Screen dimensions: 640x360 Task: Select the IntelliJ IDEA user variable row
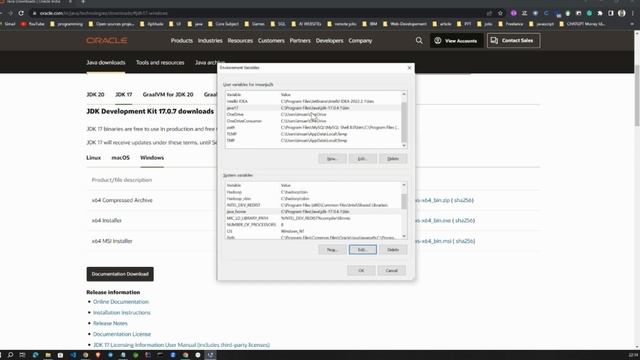pos(313,101)
